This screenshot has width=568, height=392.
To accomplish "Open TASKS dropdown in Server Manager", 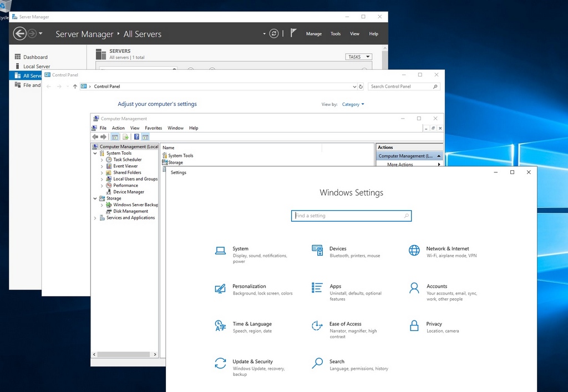I will [x=358, y=57].
